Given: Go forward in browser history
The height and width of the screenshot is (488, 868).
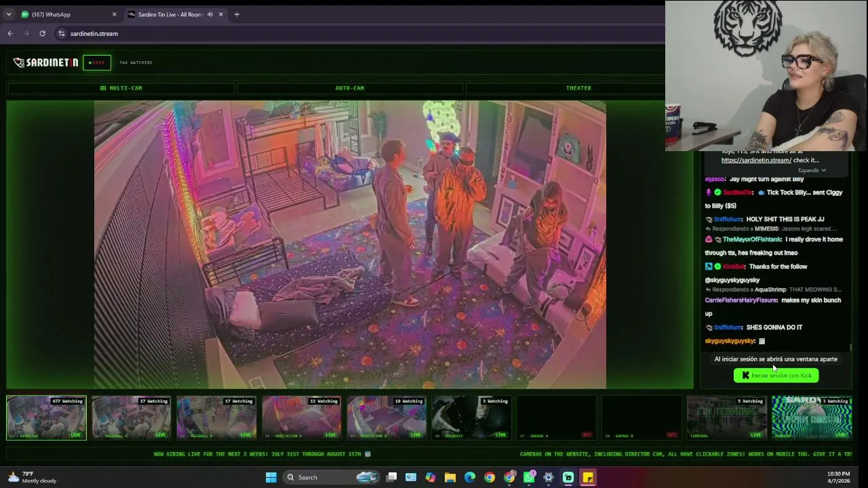Looking at the screenshot, I should (26, 33).
